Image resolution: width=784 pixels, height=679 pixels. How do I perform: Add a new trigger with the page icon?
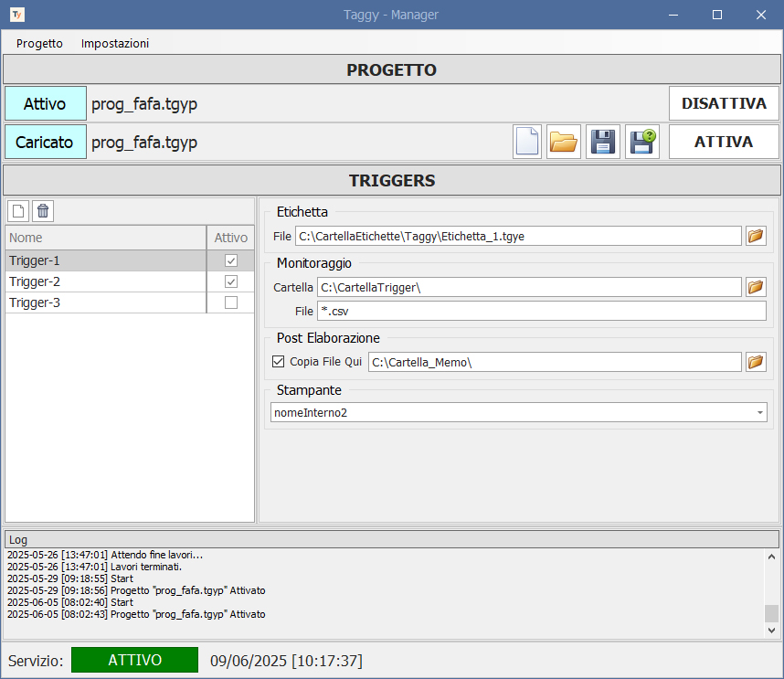click(18, 211)
